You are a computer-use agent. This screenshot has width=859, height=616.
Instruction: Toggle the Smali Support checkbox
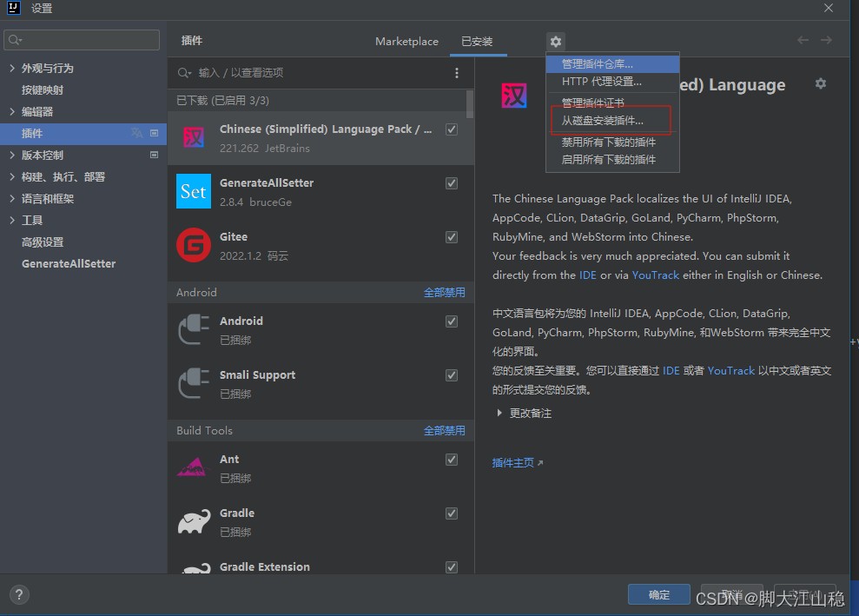point(452,374)
